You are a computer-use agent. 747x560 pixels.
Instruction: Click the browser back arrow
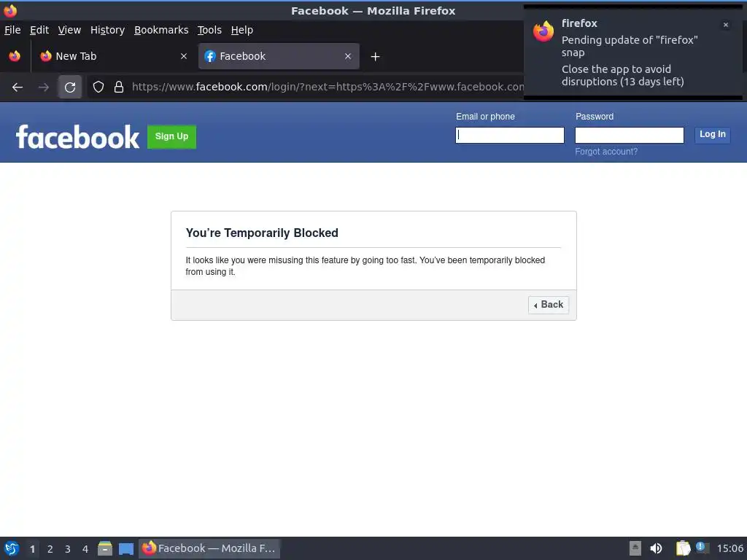coord(18,87)
